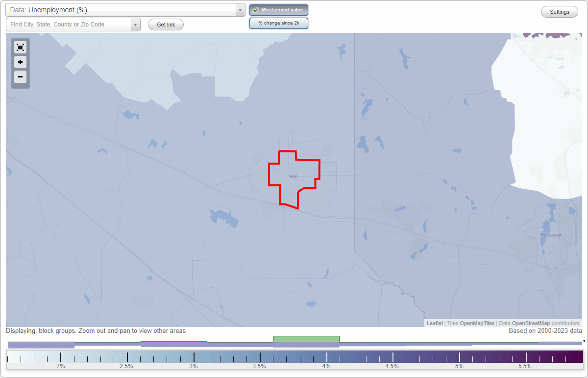
Task: Click the Get link button
Action: 165,25
